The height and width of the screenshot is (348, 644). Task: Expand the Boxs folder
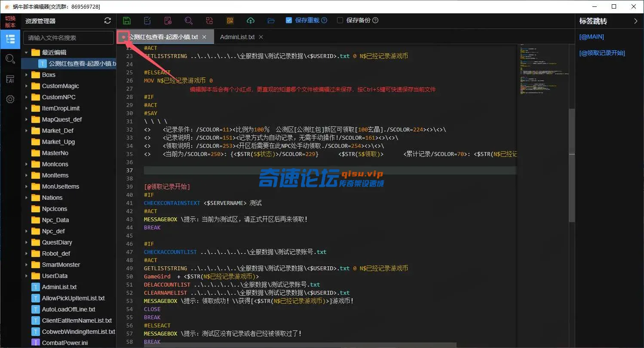point(26,75)
